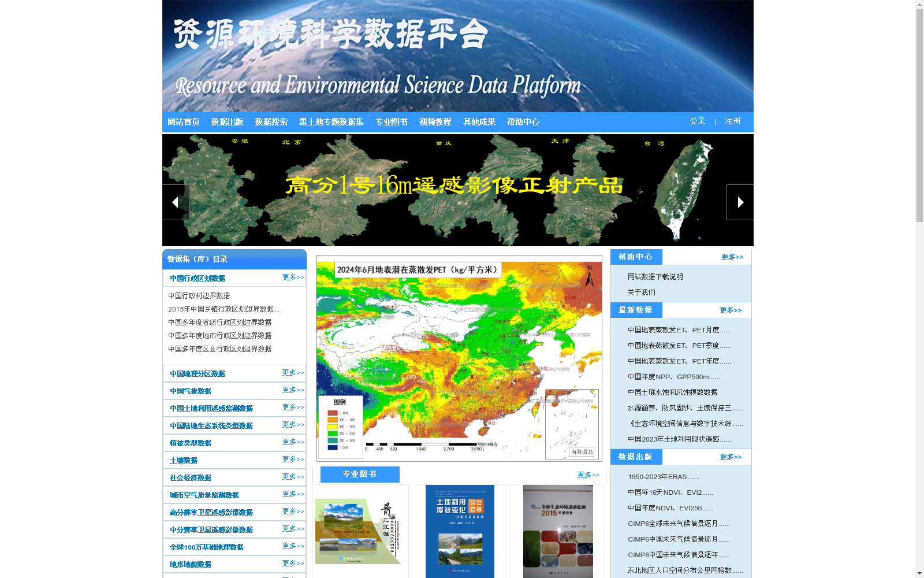Open 黑土地专题数据集 in the navigation bar
The height and width of the screenshot is (578, 924).
(x=331, y=122)
